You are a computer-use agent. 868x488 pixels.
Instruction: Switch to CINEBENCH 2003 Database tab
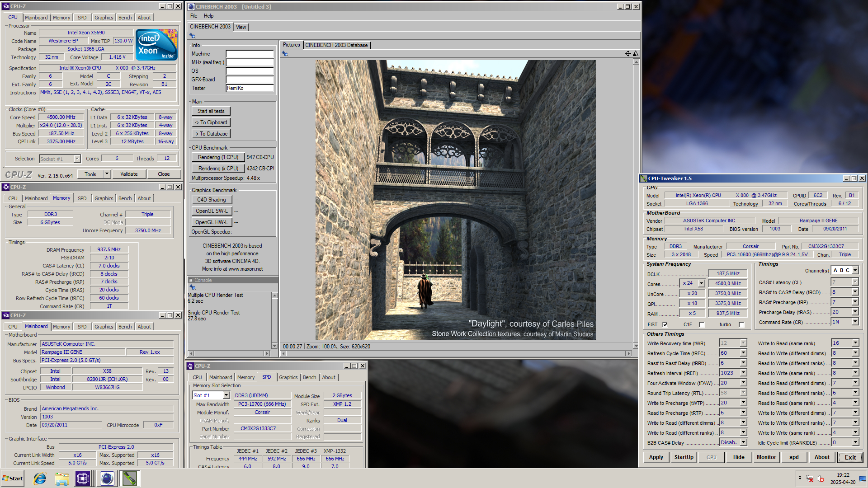(336, 45)
